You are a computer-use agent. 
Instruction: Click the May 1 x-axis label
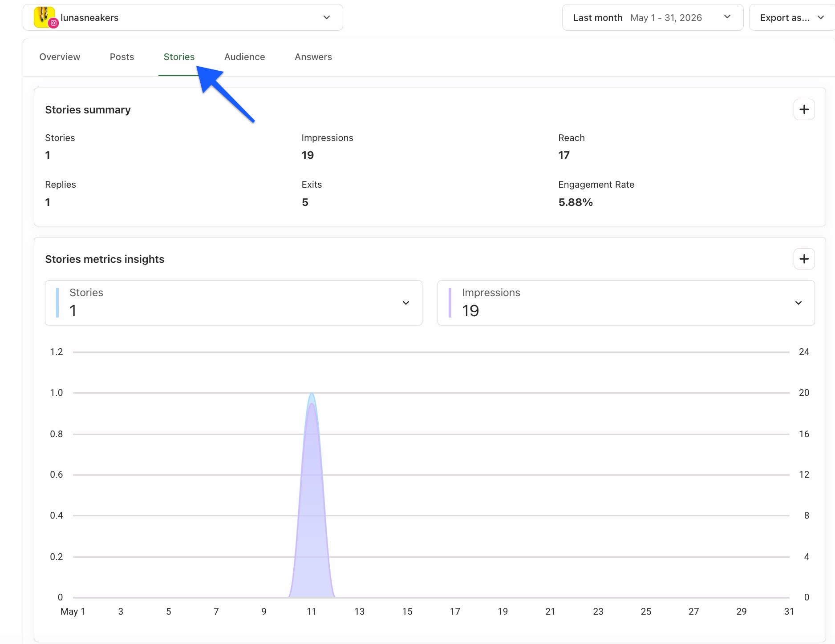73,612
